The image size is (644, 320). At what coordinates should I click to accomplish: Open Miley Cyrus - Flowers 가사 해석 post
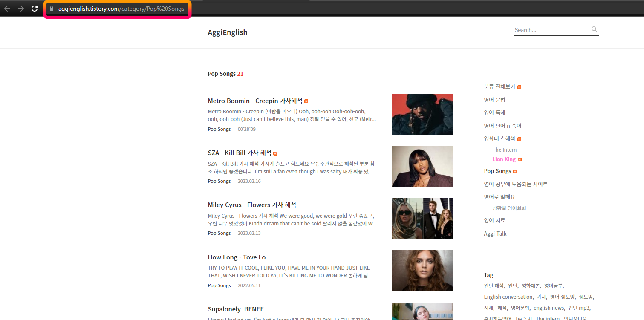(x=252, y=205)
